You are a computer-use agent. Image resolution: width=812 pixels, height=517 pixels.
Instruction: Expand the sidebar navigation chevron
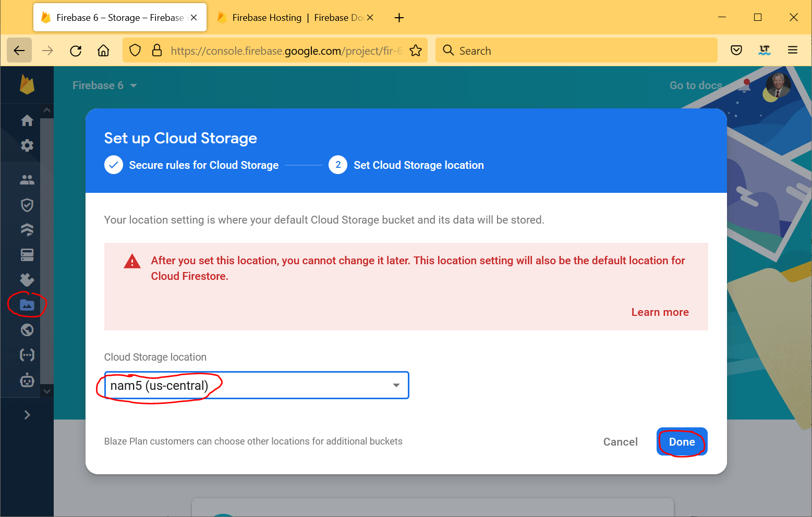coord(27,415)
